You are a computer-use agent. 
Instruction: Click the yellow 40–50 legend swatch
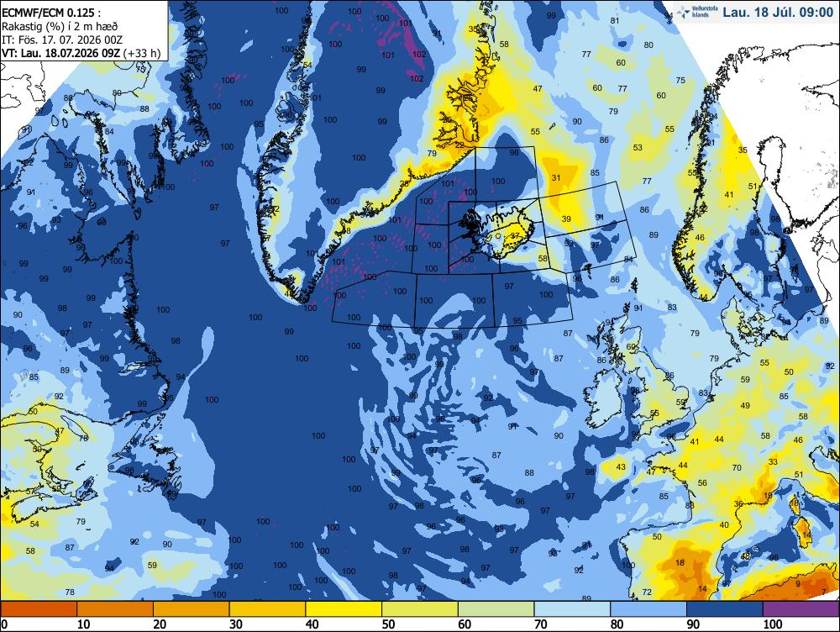(x=344, y=609)
